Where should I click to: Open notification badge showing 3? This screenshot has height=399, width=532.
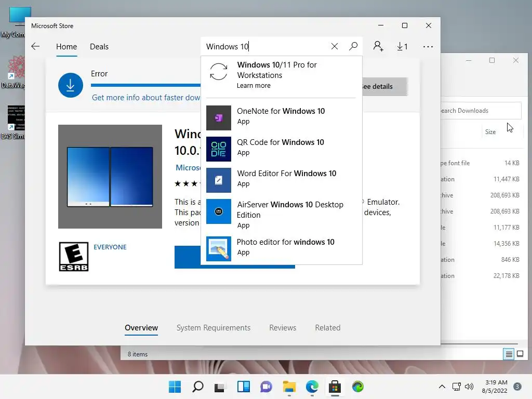(517, 387)
